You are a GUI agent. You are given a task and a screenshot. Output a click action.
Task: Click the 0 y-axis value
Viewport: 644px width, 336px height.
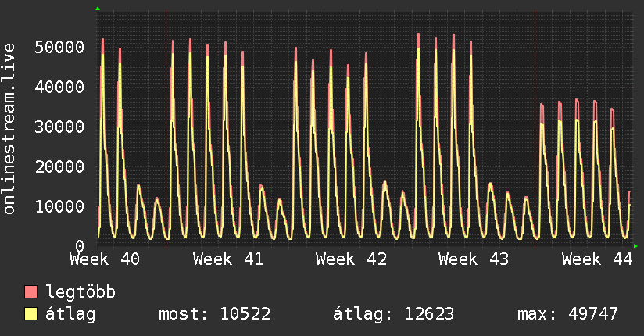(80, 246)
